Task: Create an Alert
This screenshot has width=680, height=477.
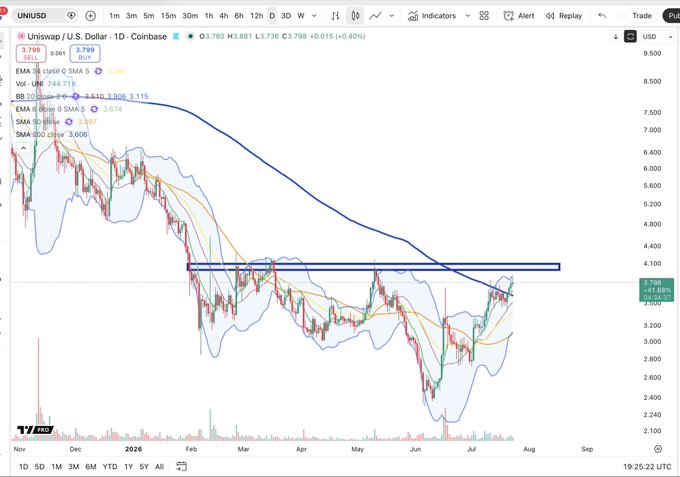Action: (x=519, y=16)
